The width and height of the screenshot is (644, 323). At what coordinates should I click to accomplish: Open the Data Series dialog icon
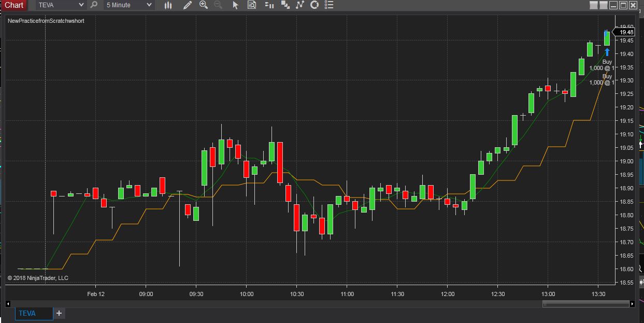pyautogui.click(x=285, y=5)
